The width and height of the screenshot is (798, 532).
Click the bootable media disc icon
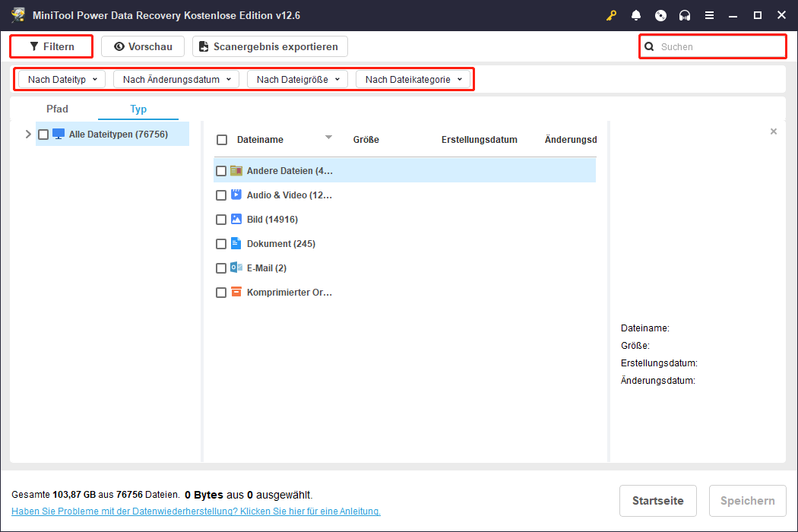click(660, 15)
